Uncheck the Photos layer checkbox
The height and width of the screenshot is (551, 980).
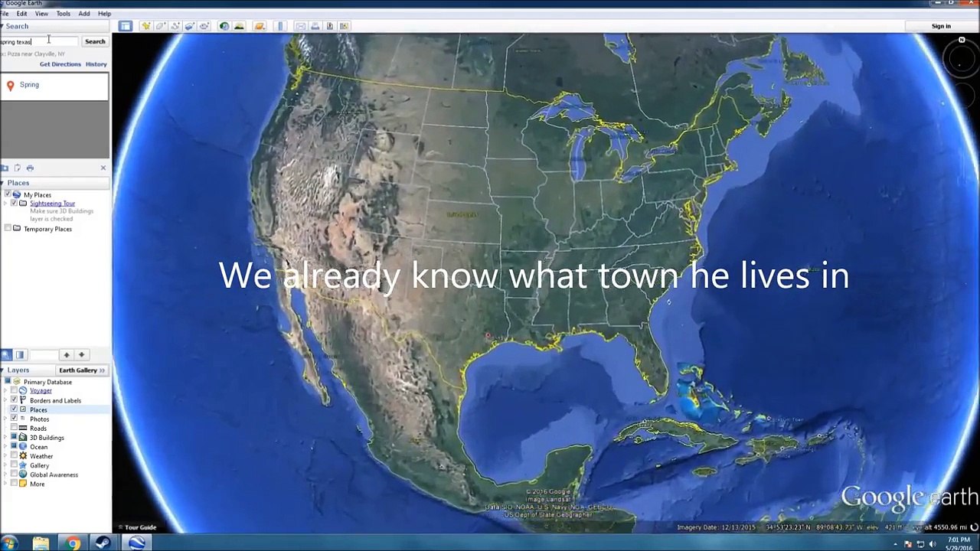coord(13,419)
